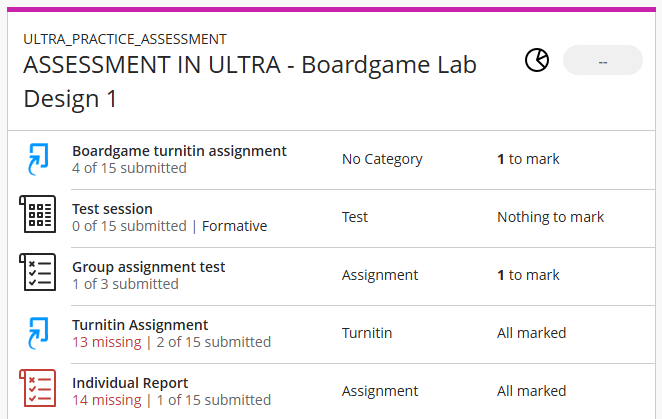The image size is (662, 419).
Task: Click '1 to mark' for Boardgame turnitin assignment
Action: (x=528, y=159)
